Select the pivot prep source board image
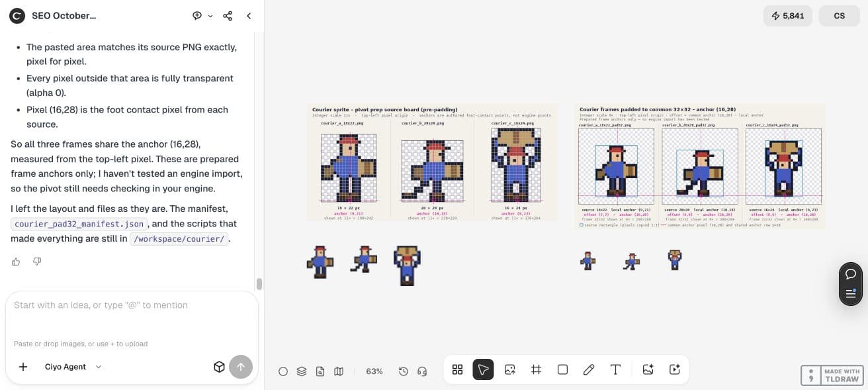The width and height of the screenshot is (868, 390). click(433, 163)
